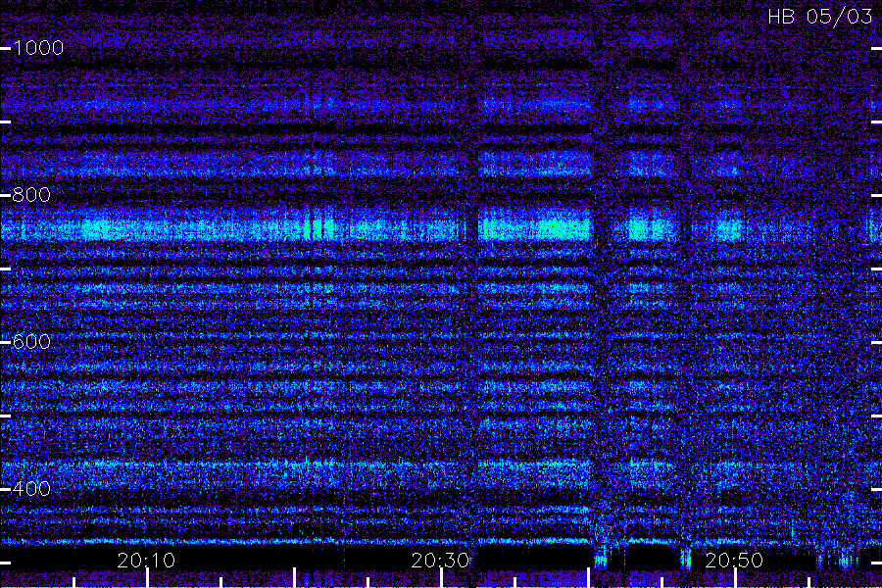Click the 20:50 time label
The width and height of the screenshot is (882, 588).
[734, 560]
